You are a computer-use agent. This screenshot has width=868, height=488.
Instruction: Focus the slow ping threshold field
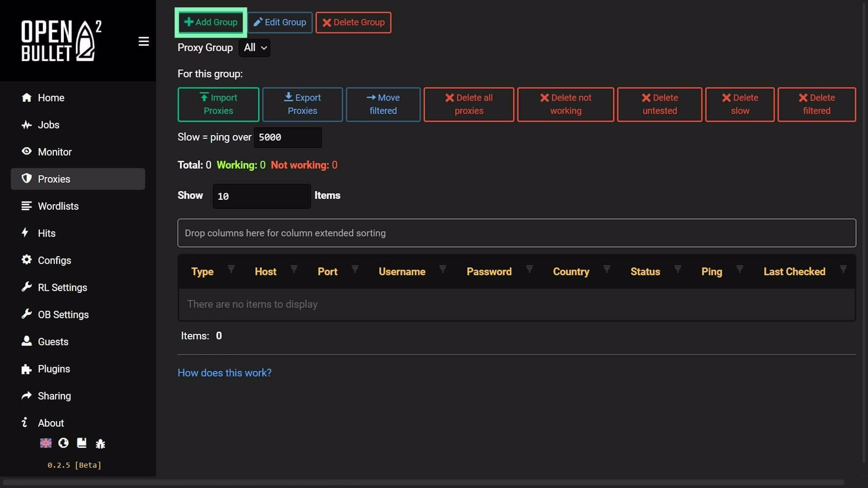pos(288,137)
